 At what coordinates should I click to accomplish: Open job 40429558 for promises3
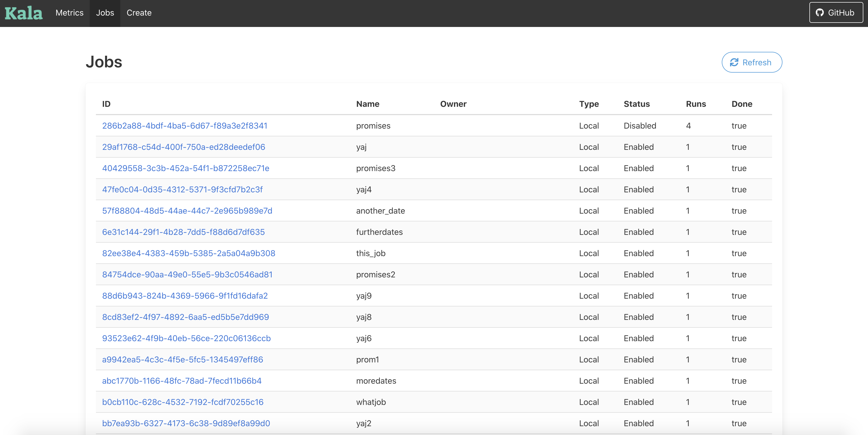click(x=186, y=168)
